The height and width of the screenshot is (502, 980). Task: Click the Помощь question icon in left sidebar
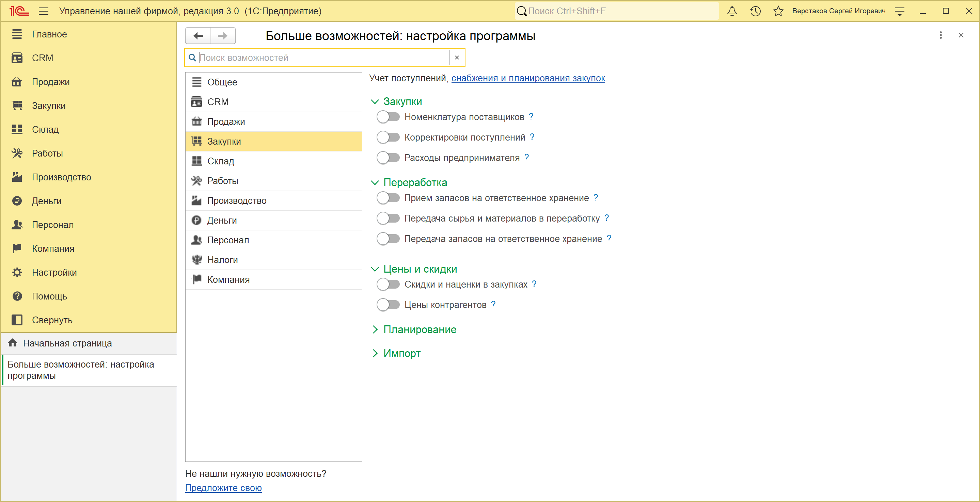pyautogui.click(x=17, y=296)
